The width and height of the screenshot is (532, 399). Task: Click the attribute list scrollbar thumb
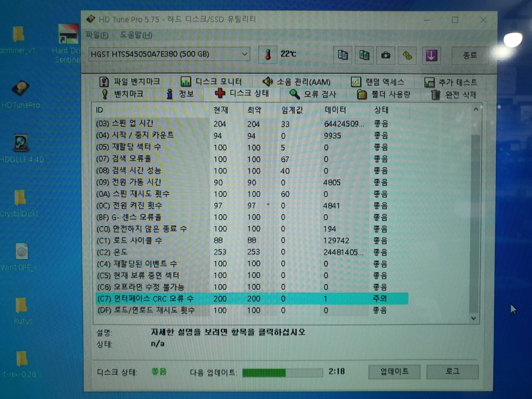click(x=474, y=224)
